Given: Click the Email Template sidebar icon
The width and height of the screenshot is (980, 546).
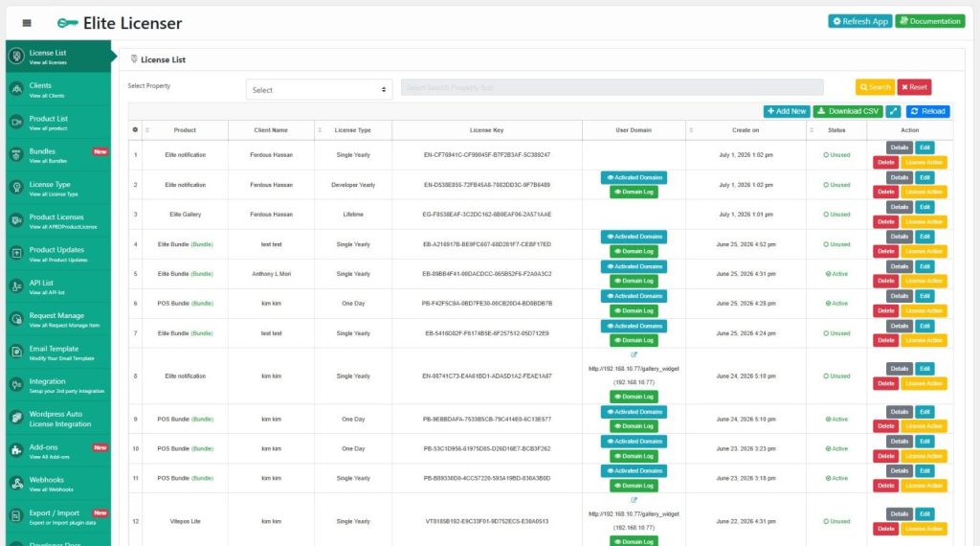Looking at the screenshot, I should click(x=16, y=353).
